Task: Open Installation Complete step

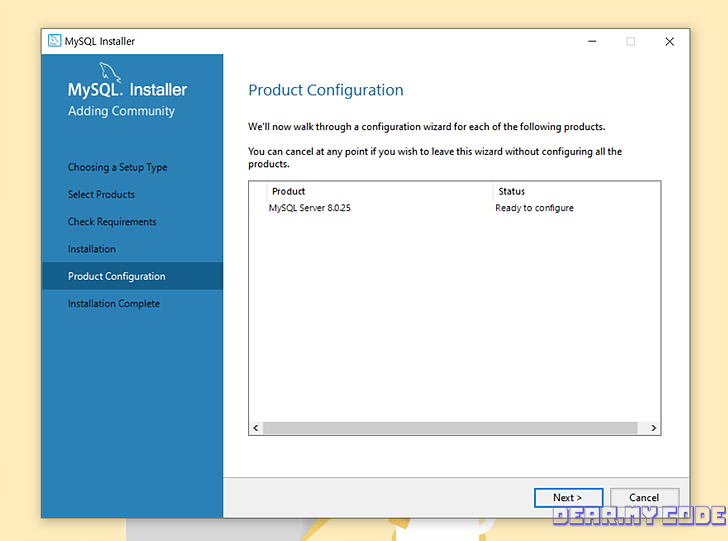Action: 114,304
